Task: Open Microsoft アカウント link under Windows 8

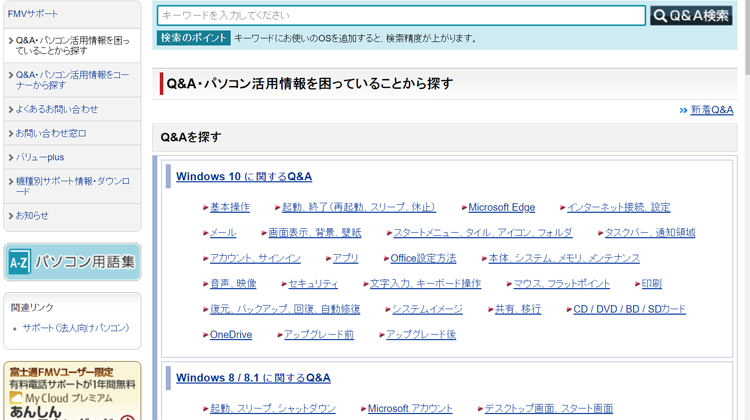Action: pos(410,408)
